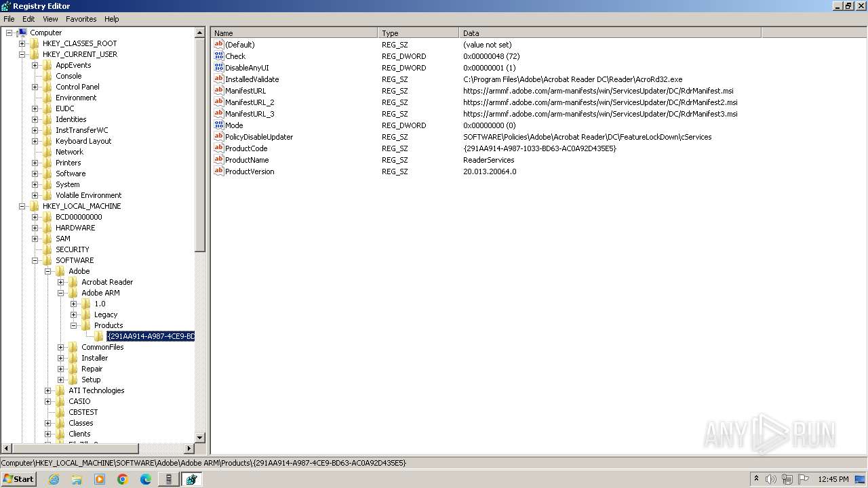Select the Network folder icon
Screen dimensions: 868x488
47,152
